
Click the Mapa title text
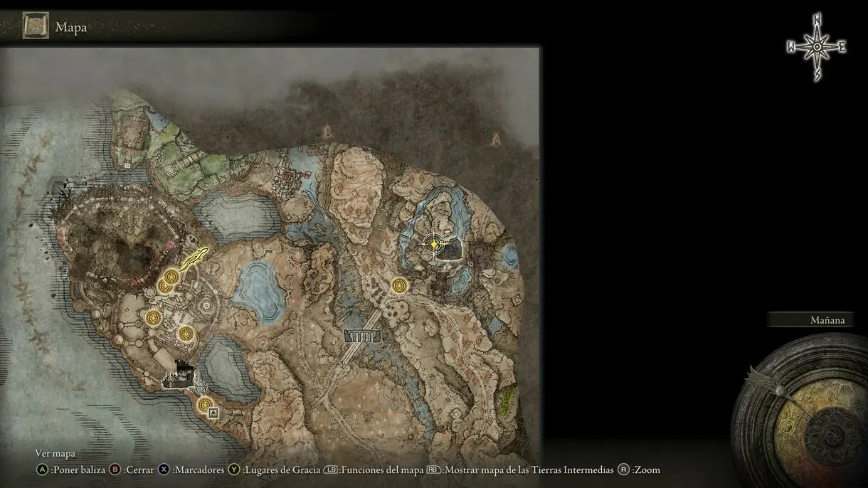point(71,28)
